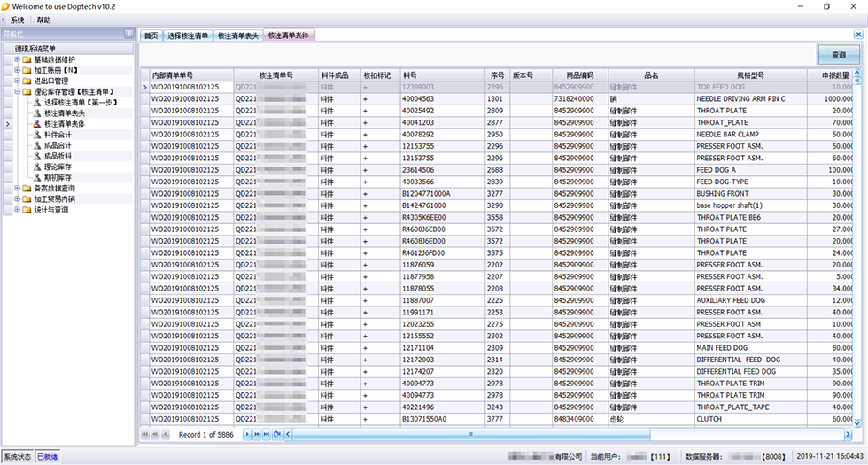Sort by 商品编码 column header

580,76
